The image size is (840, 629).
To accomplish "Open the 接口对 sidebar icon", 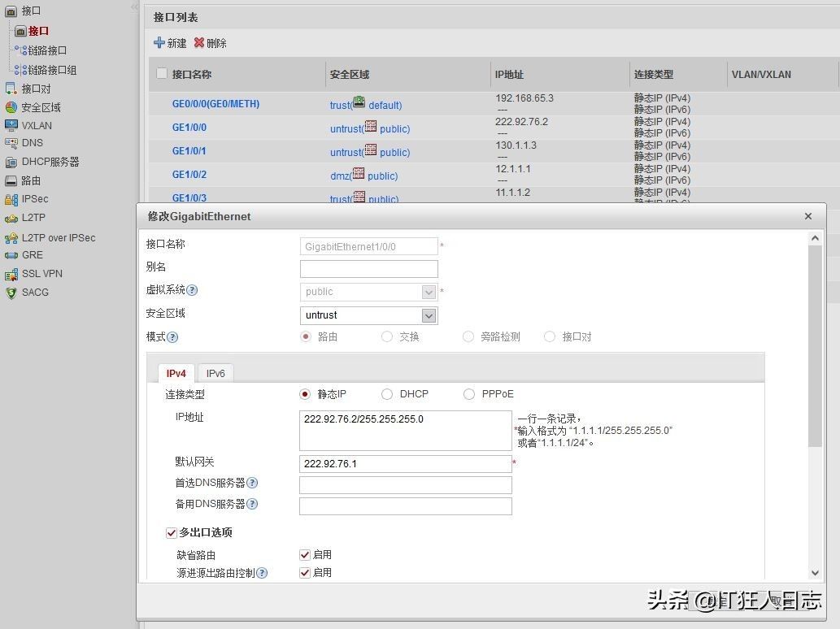I will pyautogui.click(x=11, y=89).
